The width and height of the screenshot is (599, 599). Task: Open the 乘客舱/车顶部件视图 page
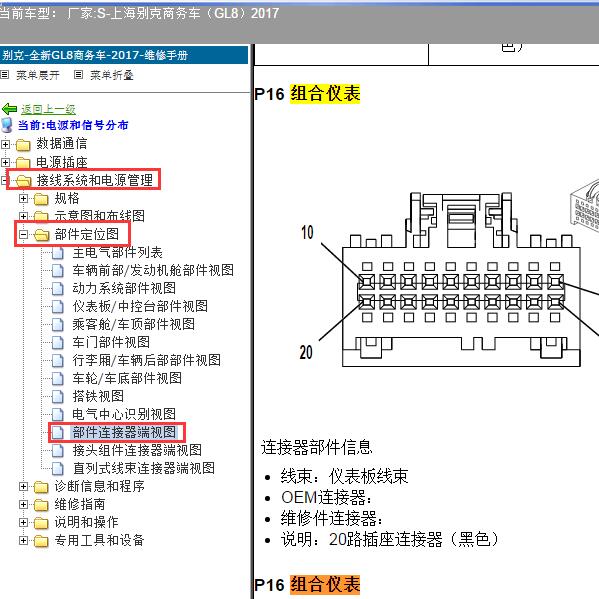134,324
